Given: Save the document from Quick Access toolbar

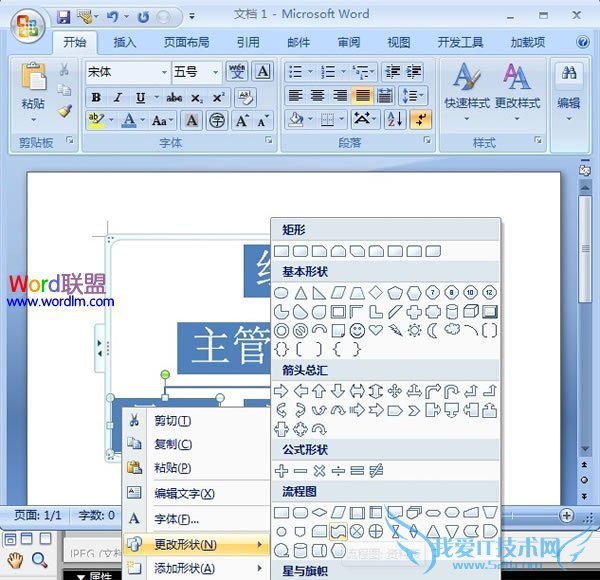Looking at the screenshot, I should point(64,16).
